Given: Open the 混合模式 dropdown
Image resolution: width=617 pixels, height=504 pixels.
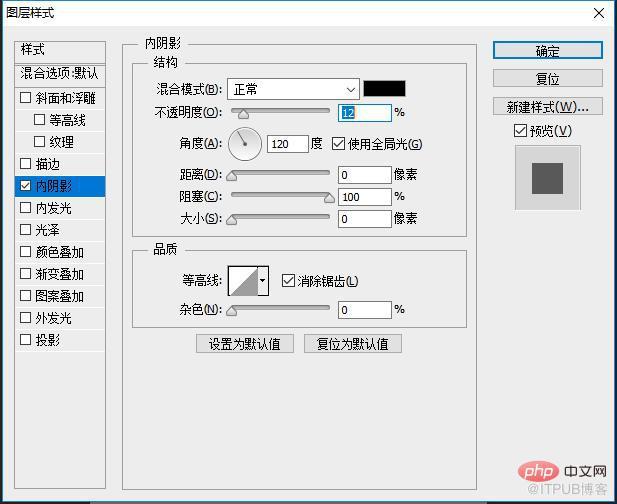Looking at the screenshot, I should 293,89.
